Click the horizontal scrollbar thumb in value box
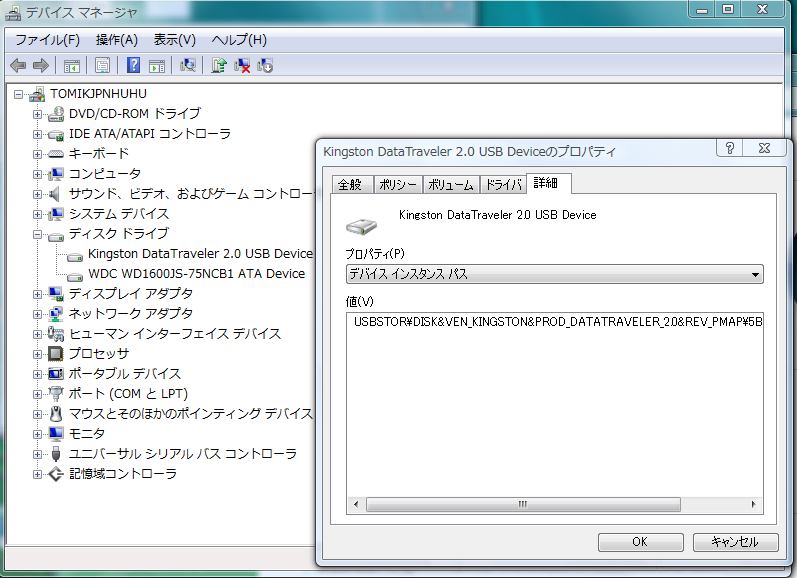Screen dimensions: 797x578 (x=523, y=504)
